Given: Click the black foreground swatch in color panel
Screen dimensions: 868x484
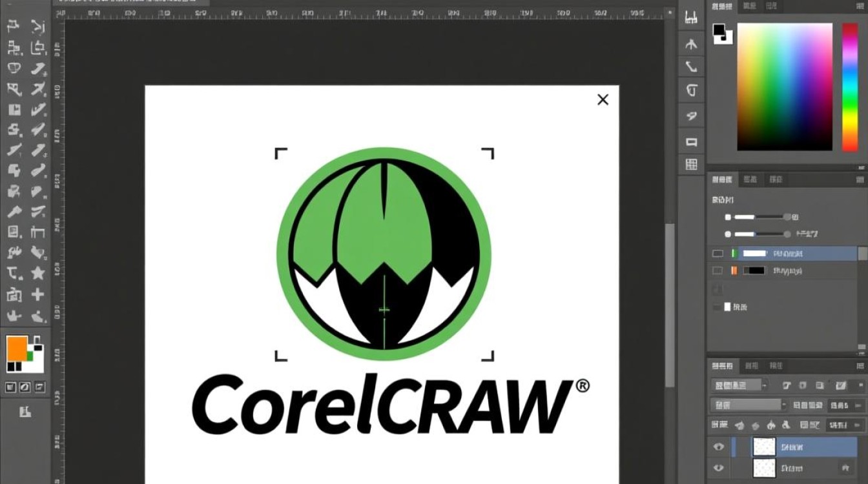Looking at the screenshot, I should (719, 30).
